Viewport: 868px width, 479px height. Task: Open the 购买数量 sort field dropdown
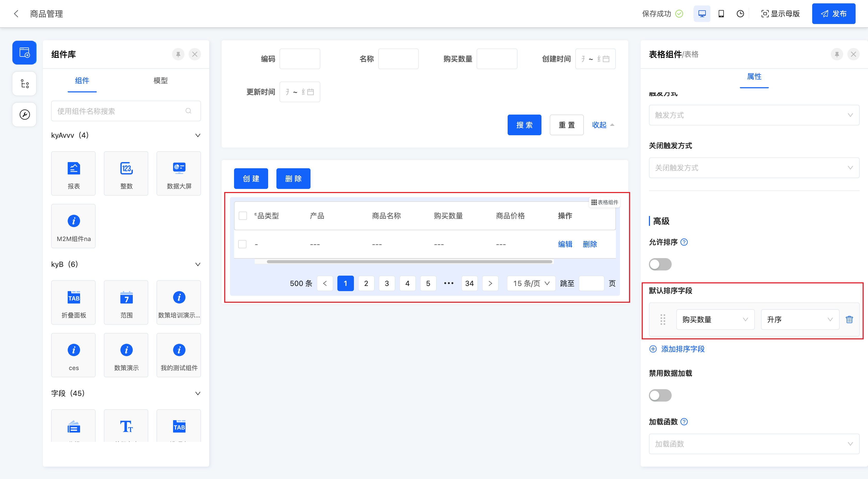[715, 320]
